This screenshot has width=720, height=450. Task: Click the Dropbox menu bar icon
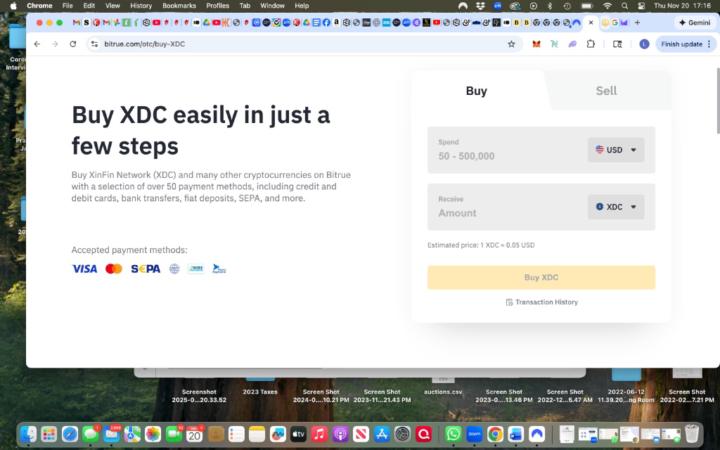pyautogui.click(x=480, y=6)
